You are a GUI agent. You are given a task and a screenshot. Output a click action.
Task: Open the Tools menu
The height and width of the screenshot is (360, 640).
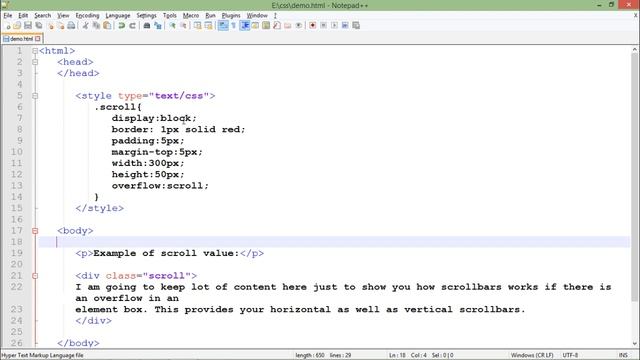coord(170,16)
